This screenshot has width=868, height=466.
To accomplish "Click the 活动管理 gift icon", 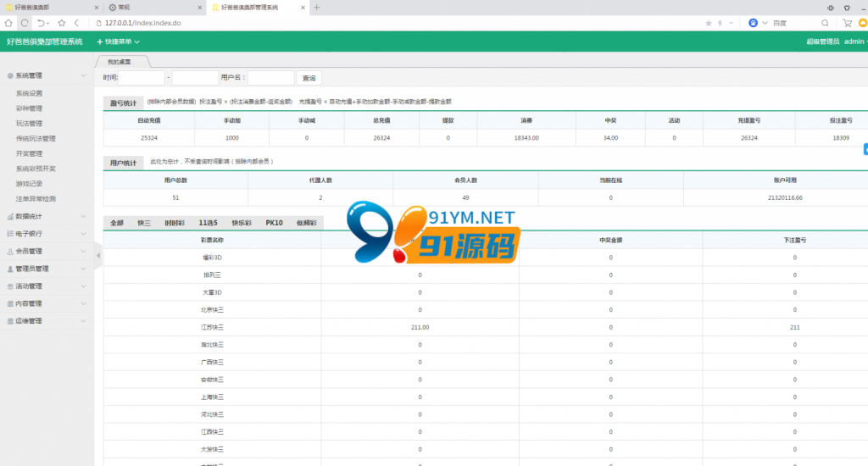I will pos(10,286).
